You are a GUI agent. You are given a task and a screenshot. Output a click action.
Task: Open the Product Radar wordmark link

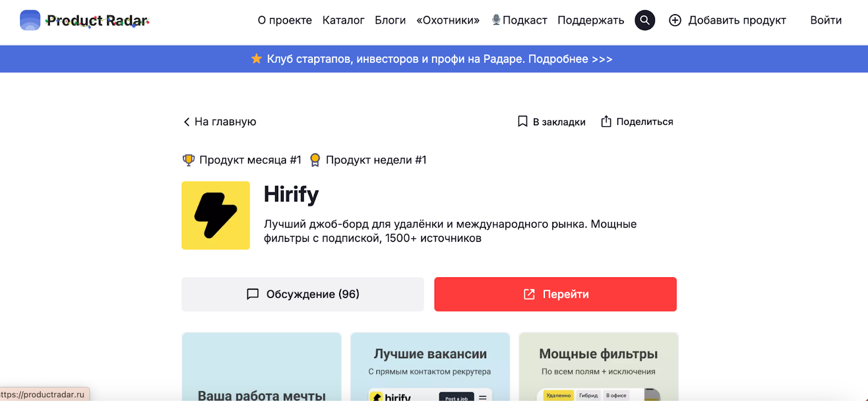(x=98, y=21)
